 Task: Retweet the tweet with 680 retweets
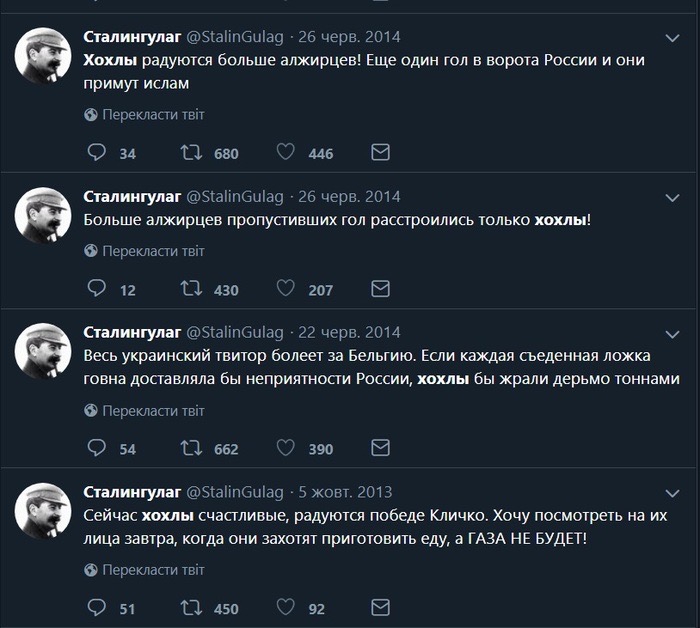coord(190,153)
